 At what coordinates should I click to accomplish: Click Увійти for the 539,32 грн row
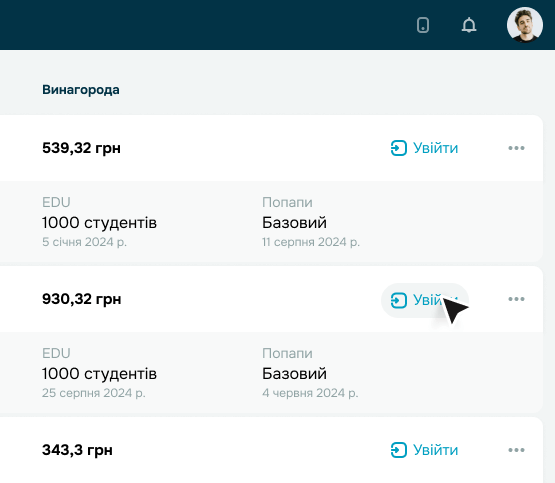click(424, 148)
